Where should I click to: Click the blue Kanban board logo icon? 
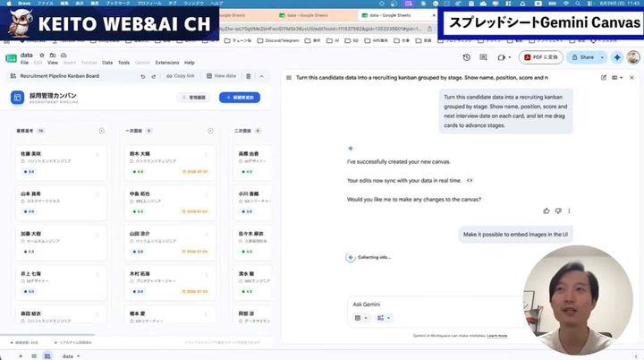click(17, 98)
